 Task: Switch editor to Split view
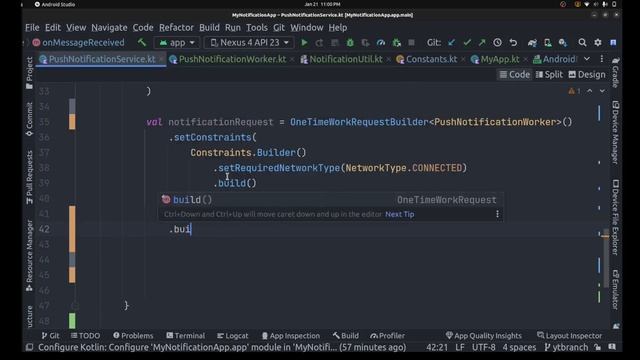pos(549,74)
